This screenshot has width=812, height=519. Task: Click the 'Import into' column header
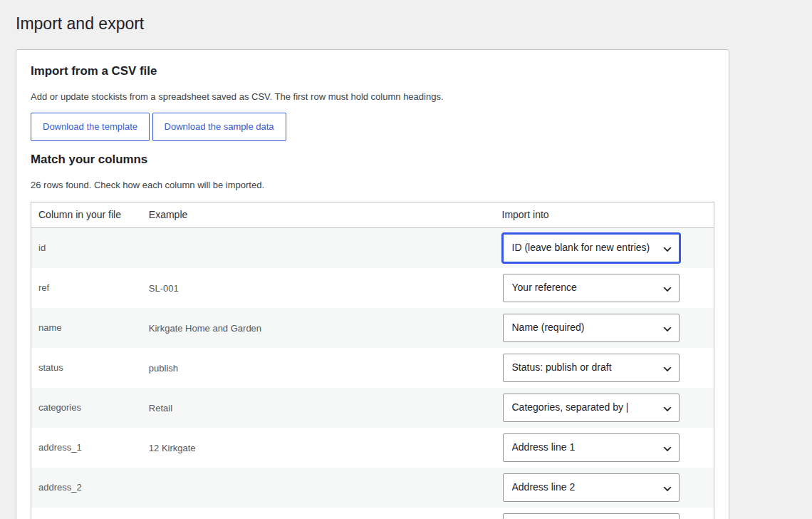click(x=525, y=215)
